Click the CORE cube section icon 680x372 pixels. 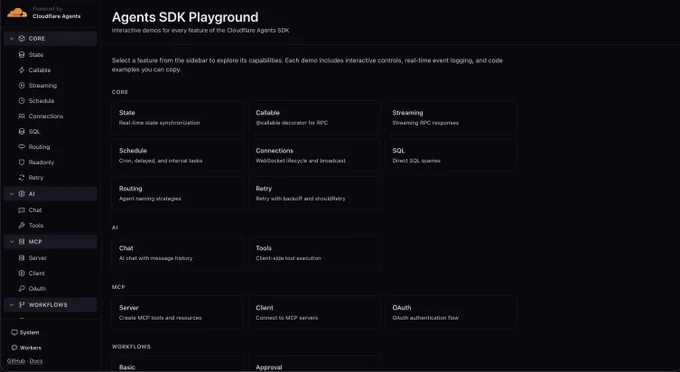click(x=22, y=39)
